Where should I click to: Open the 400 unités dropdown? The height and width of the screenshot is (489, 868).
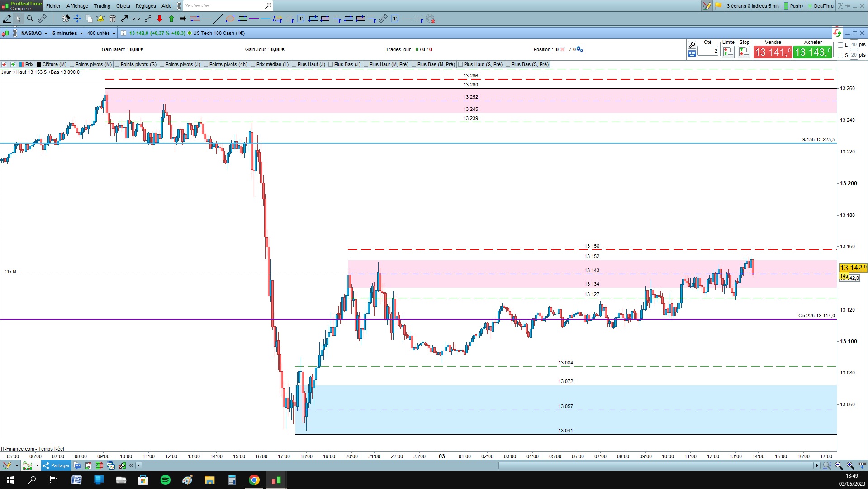(101, 33)
